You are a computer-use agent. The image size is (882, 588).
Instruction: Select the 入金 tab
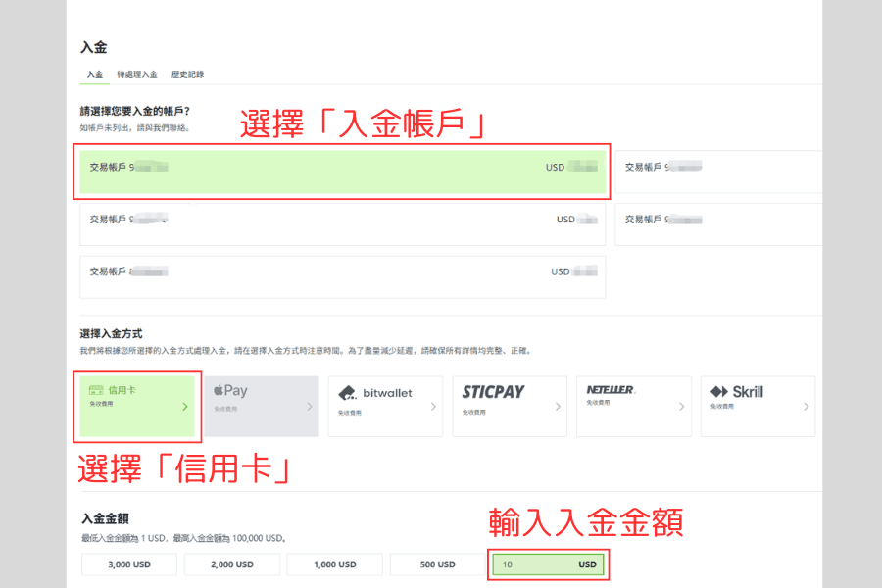pos(94,73)
